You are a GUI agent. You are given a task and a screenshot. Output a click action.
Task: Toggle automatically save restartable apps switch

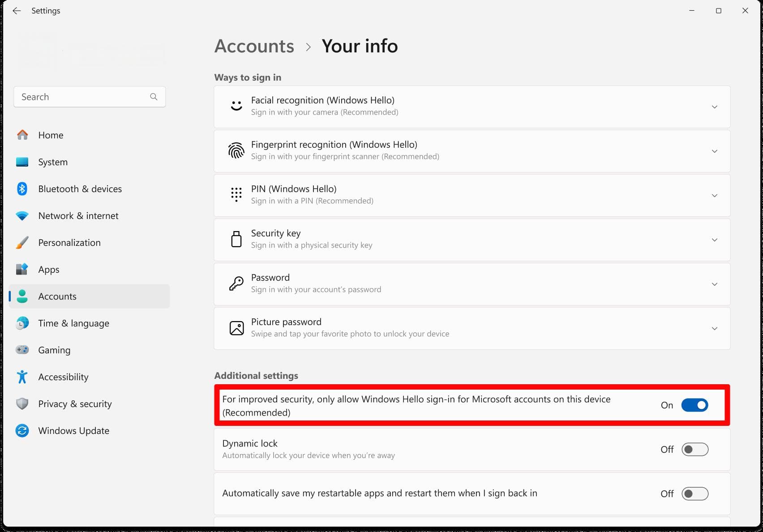[x=694, y=493]
